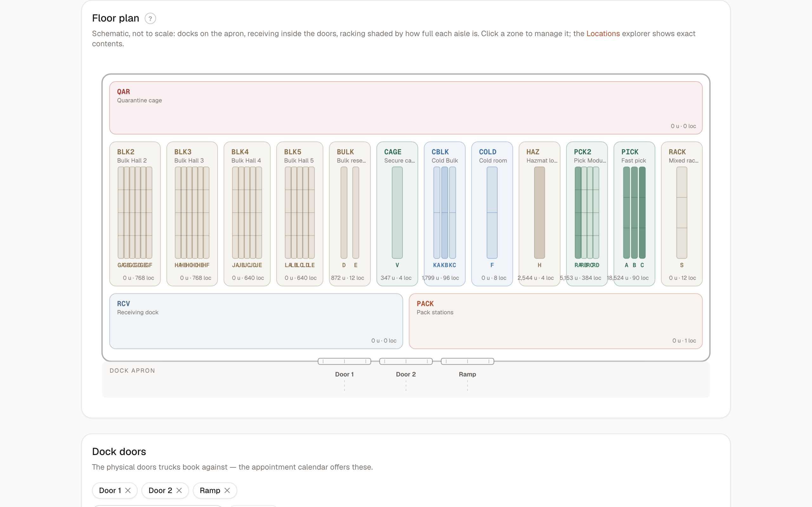Click aisle F bar in COLD room
812x507 pixels.
point(492,213)
